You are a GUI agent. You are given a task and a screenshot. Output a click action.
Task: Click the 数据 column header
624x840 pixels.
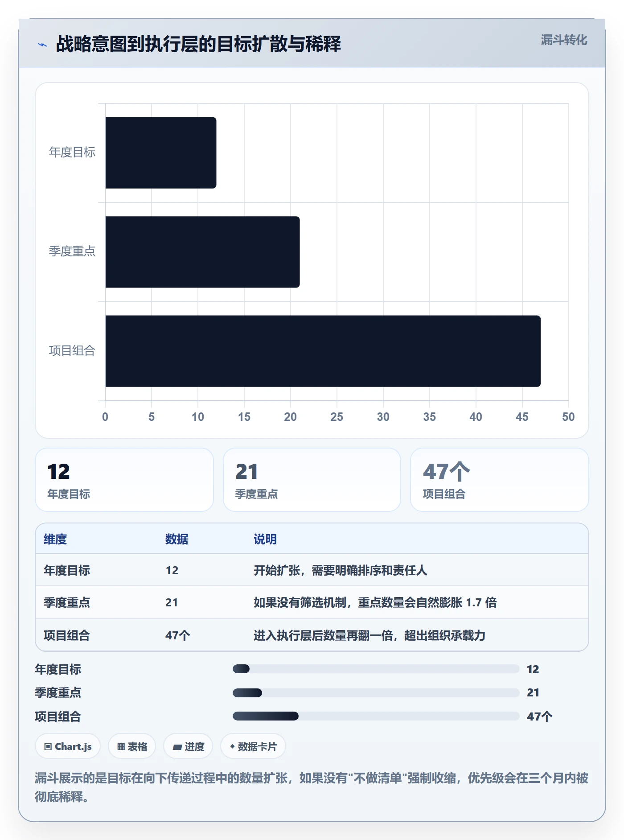177,539
